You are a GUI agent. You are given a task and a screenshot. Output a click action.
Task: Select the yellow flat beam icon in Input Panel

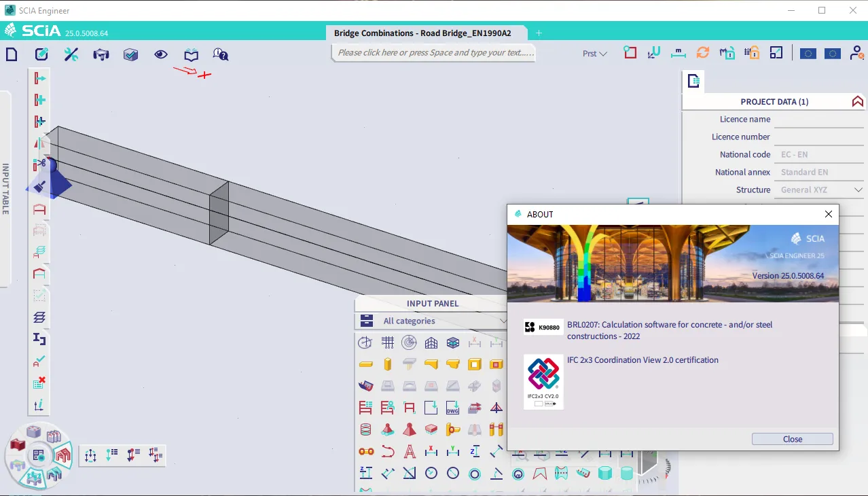366,364
